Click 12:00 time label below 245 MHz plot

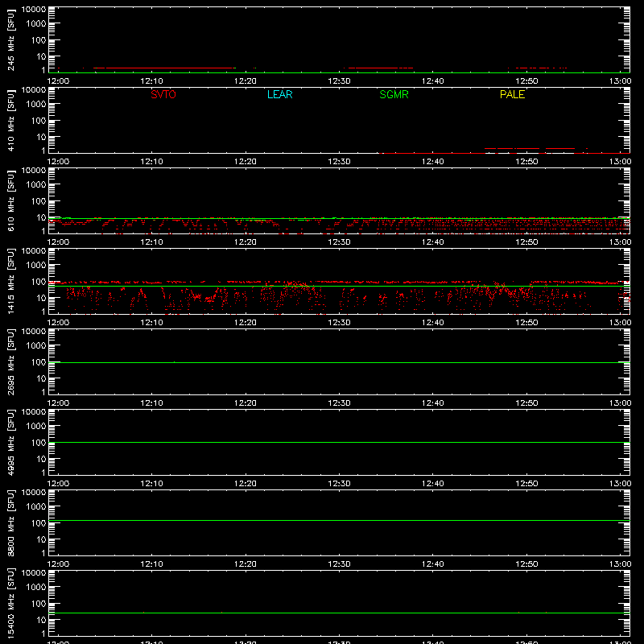pos(58,81)
